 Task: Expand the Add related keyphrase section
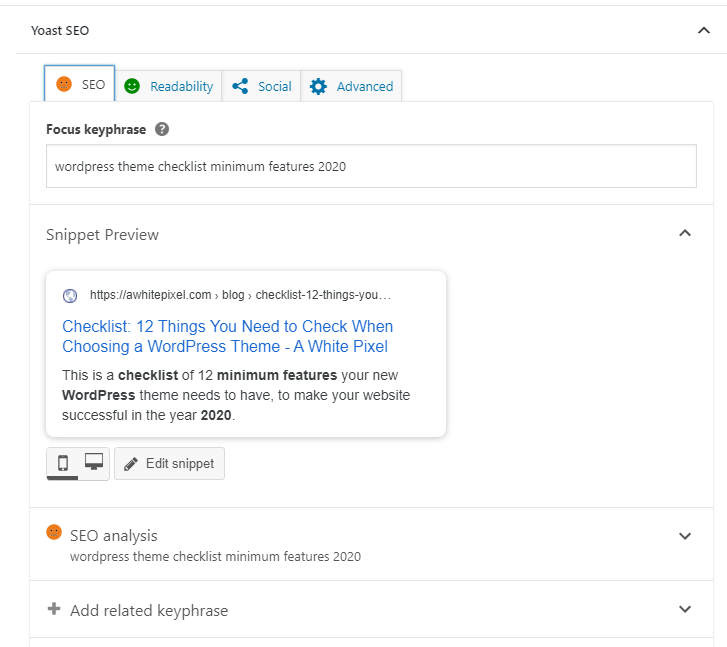(x=685, y=609)
